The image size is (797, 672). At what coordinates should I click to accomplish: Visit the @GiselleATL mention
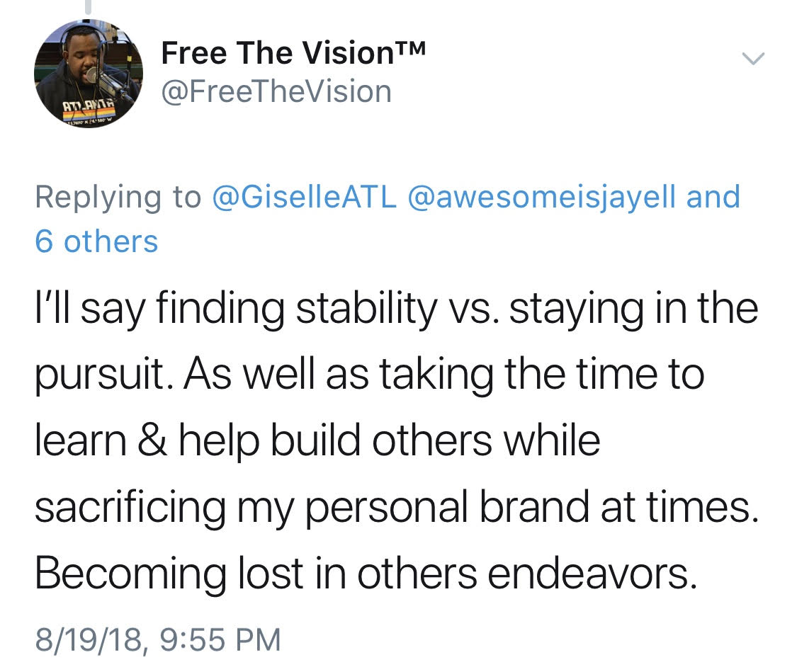click(x=305, y=198)
